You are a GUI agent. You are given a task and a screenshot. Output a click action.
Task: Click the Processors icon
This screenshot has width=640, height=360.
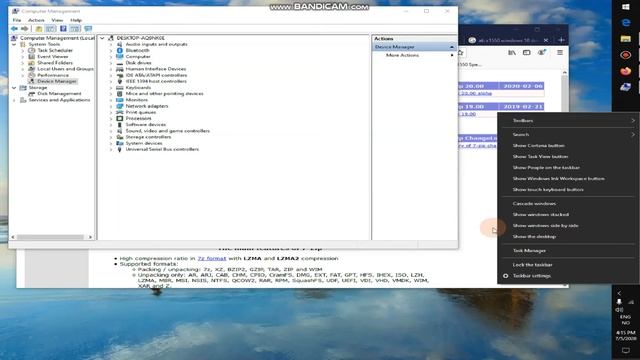[120, 118]
